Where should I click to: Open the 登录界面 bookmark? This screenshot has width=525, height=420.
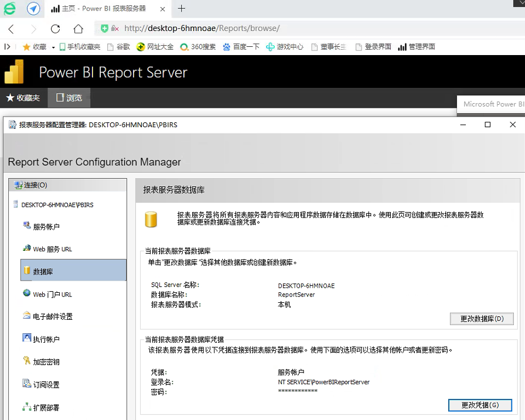coord(373,47)
